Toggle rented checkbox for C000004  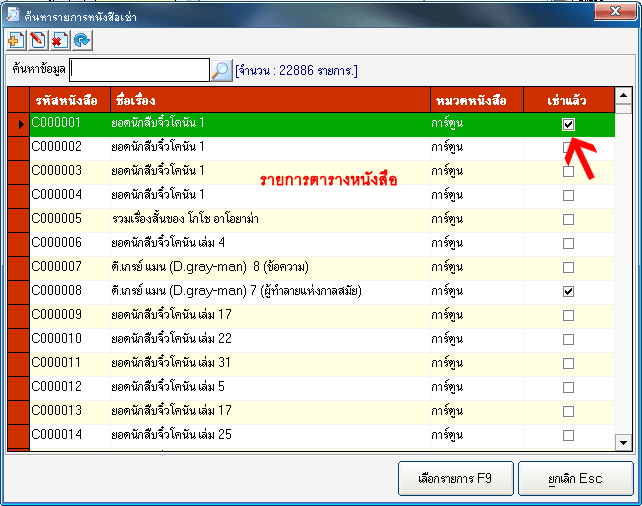568,196
